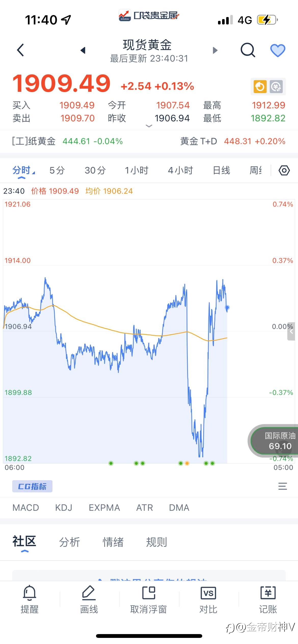The height and width of the screenshot is (644, 298).
Task: Open chart settings hexagon icon
Action: 284,170
